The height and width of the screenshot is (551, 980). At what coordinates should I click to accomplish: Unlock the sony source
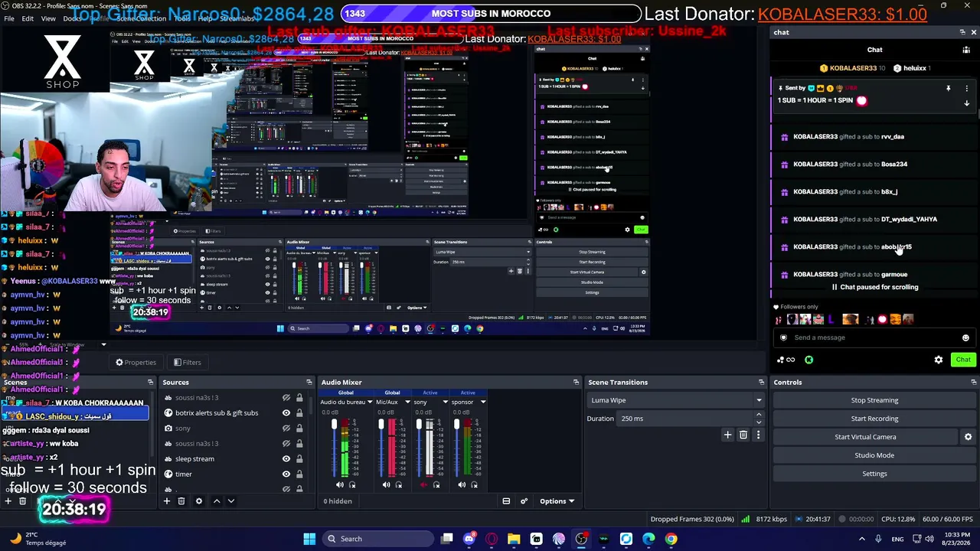299,429
